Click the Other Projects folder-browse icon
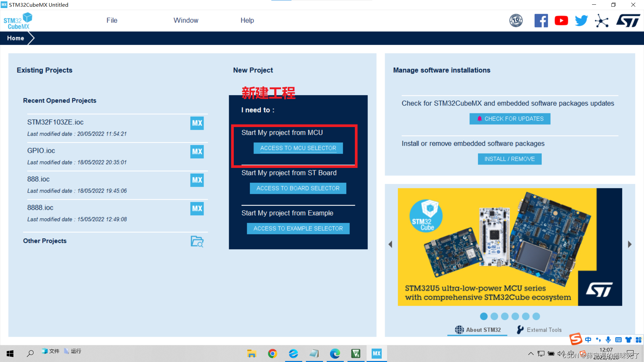The height and width of the screenshot is (362, 644). (x=198, y=241)
